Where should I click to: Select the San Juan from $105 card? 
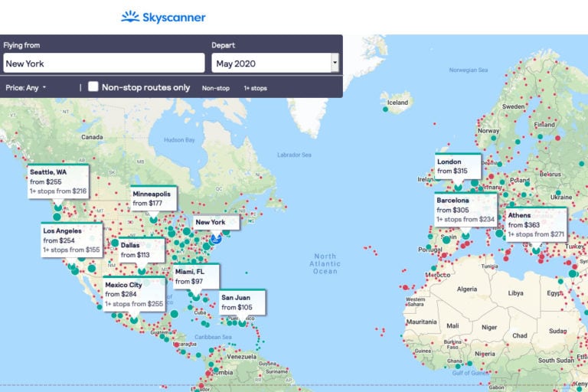(x=242, y=302)
